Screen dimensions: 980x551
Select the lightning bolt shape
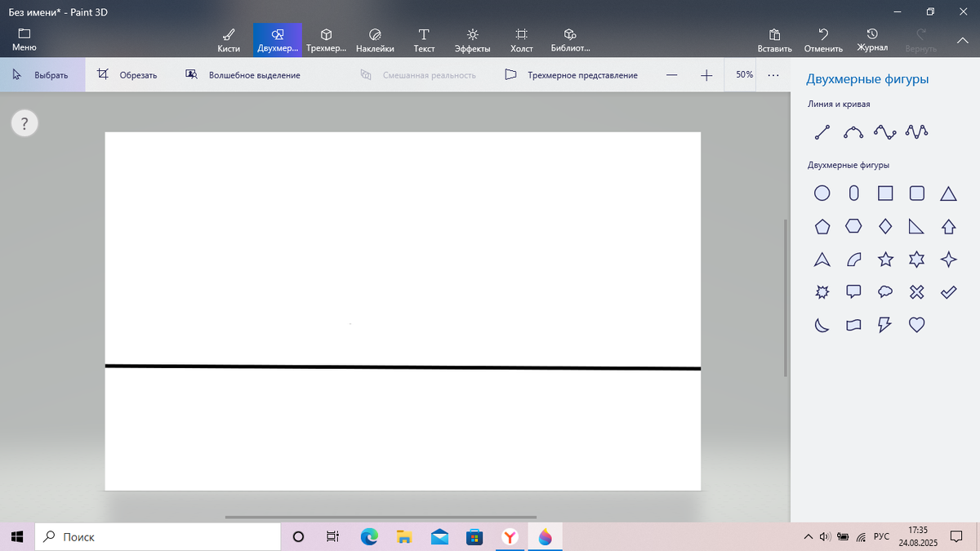pyautogui.click(x=885, y=325)
